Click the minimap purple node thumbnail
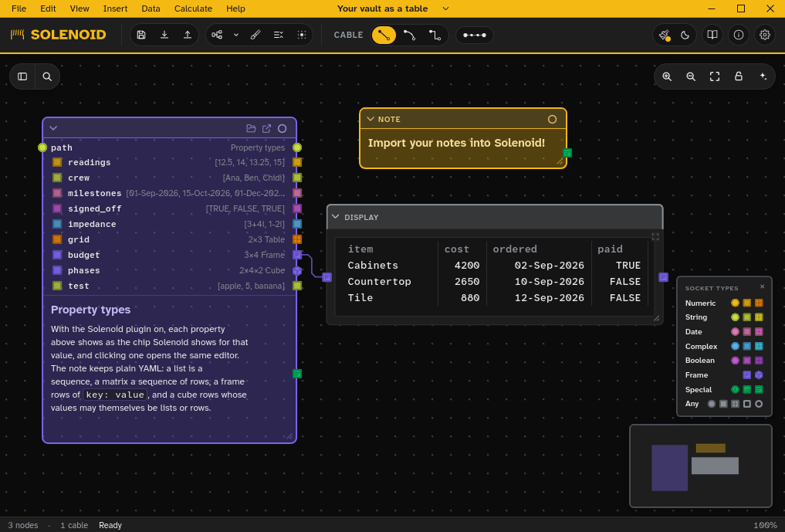Viewport: 785px width, 532px height. (669, 467)
